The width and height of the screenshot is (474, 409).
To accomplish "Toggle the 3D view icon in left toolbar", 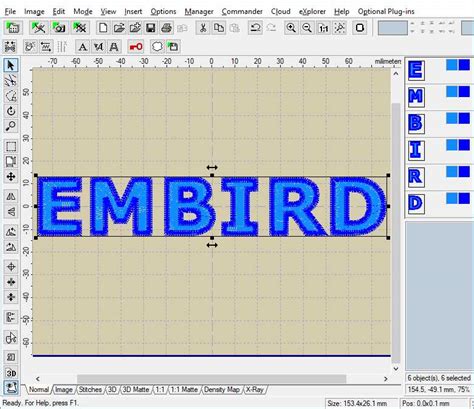I will [x=11, y=372].
